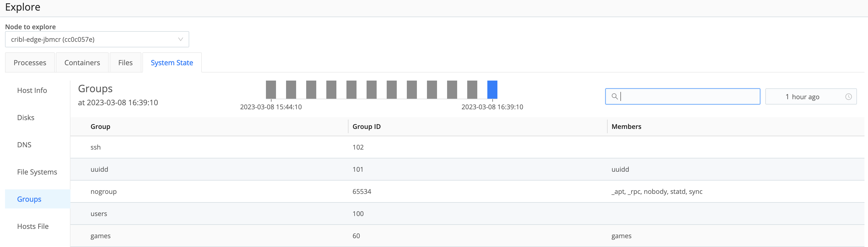The width and height of the screenshot is (868, 247).
Task: Sort by the Group ID column
Action: (x=366, y=127)
